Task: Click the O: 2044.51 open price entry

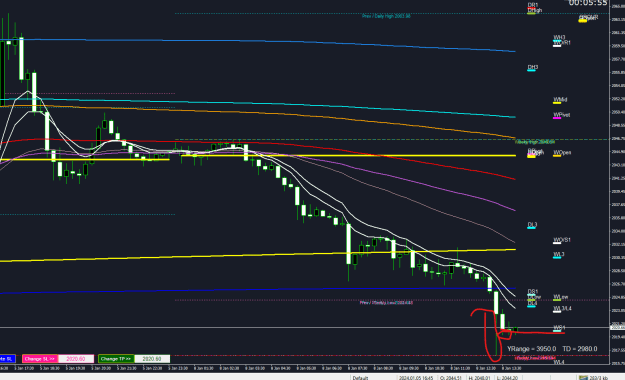Action: tap(450, 378)
